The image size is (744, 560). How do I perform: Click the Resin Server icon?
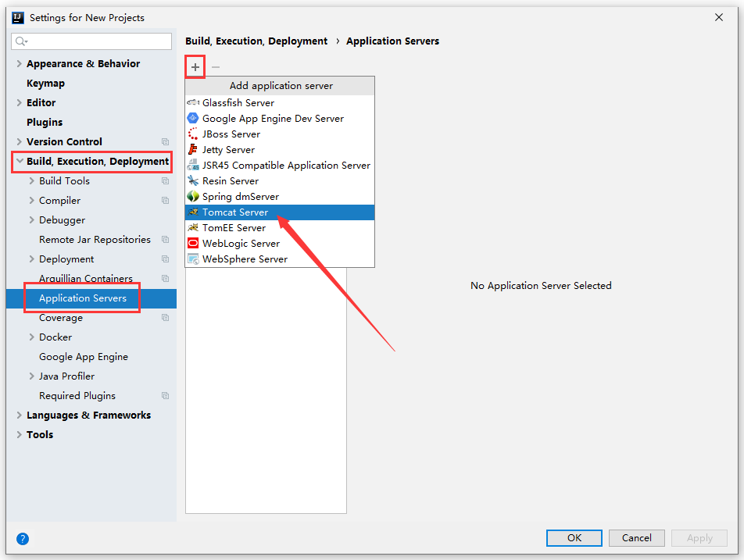(193, 181)
